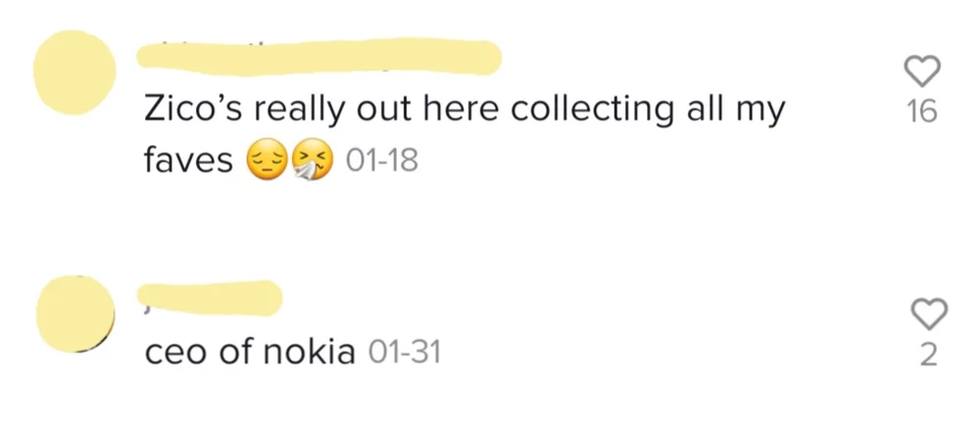
Task: Click the sneezing face emoji in the comment
Action: [315, 161]
